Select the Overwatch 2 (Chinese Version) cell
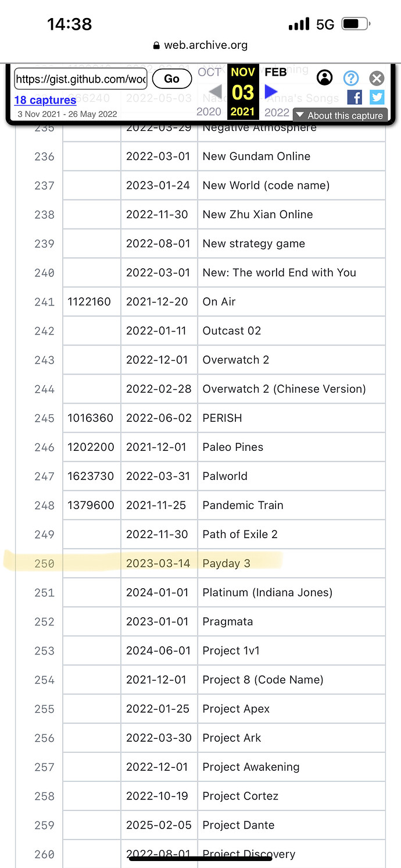Screen dimensions: 401x868 click(x=291, y=389)
